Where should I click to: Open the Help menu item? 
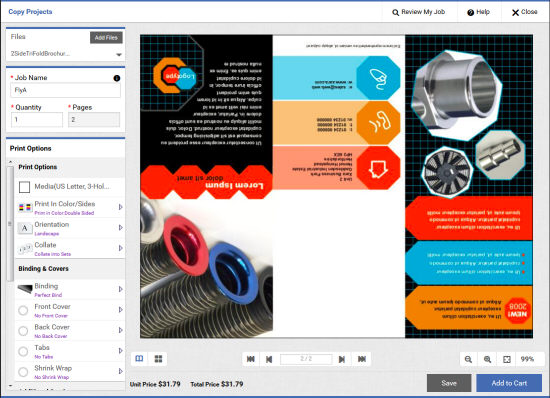pos(478,12)
